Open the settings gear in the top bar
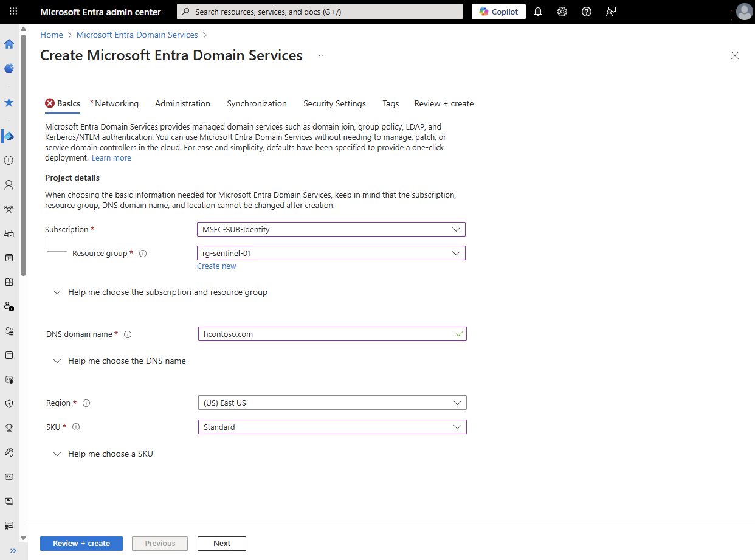This screenshot has width=755, height=560. coord(562,11)
